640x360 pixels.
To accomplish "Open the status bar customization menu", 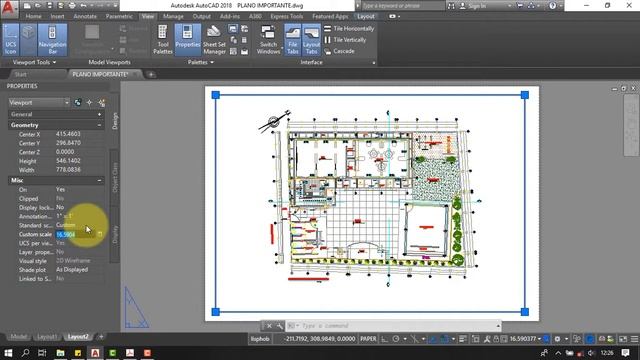I will (634, 339).
